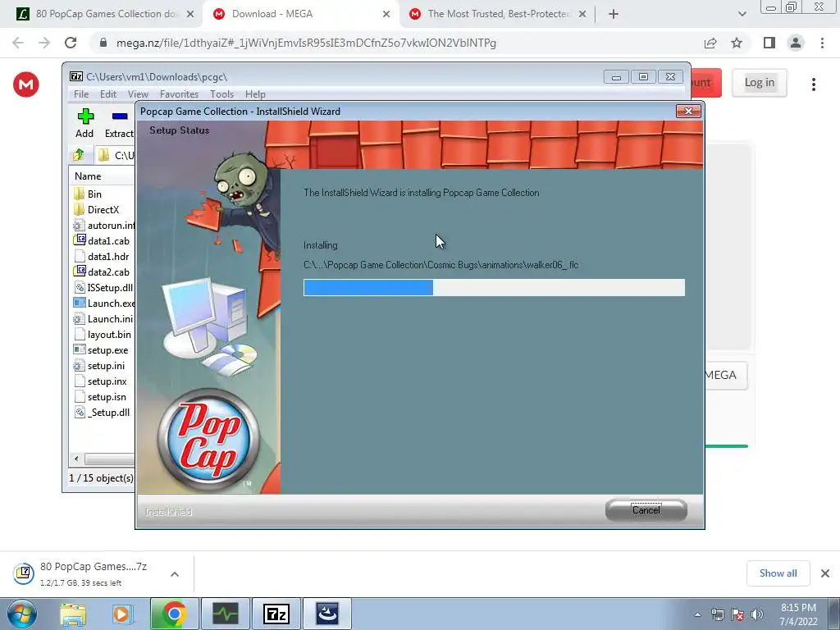Open a new Chrome tab
The width and height of the screenshot is (840, 630).
pos(614,15)
